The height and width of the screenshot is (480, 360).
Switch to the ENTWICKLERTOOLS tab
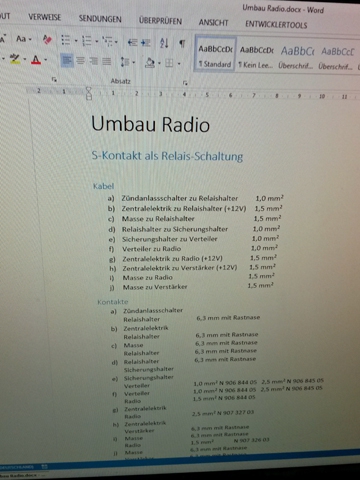tap(276, 24)
